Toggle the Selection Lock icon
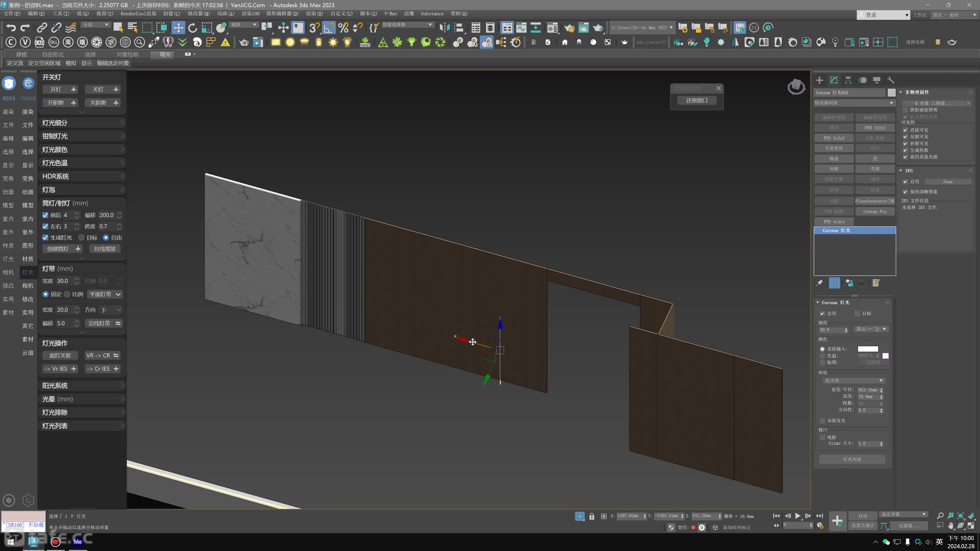This screenshot has width=980, height=551. coord(592,516)
